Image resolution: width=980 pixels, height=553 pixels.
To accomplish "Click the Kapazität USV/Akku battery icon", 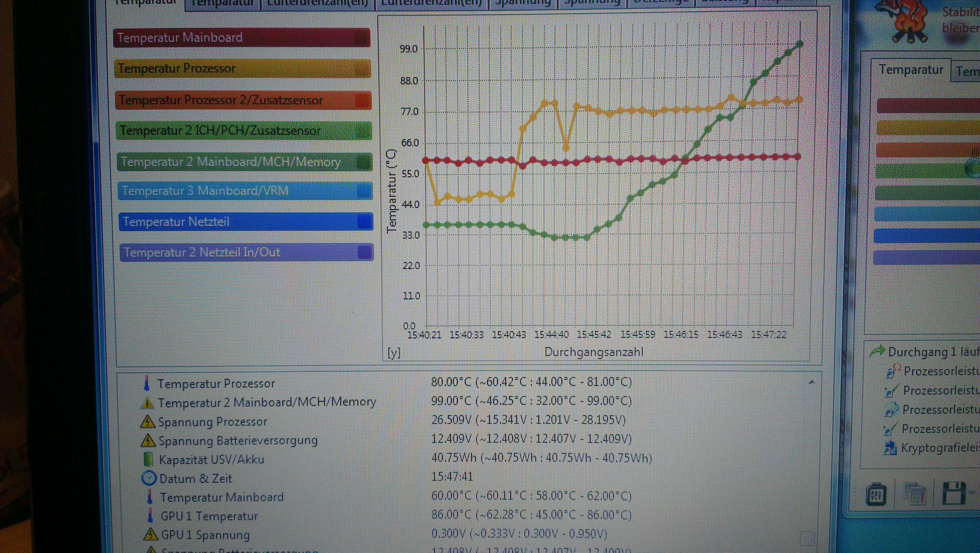I will point(148,459).
